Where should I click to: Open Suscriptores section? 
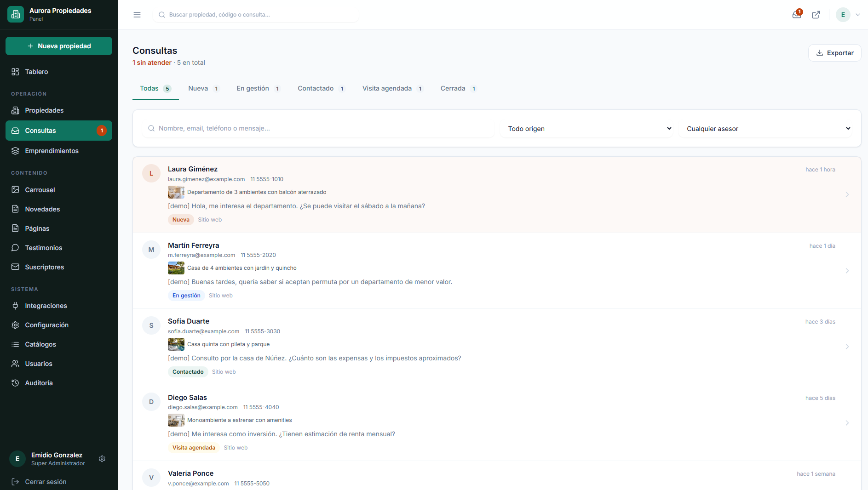pyautogui.click(x=59, y=267)
